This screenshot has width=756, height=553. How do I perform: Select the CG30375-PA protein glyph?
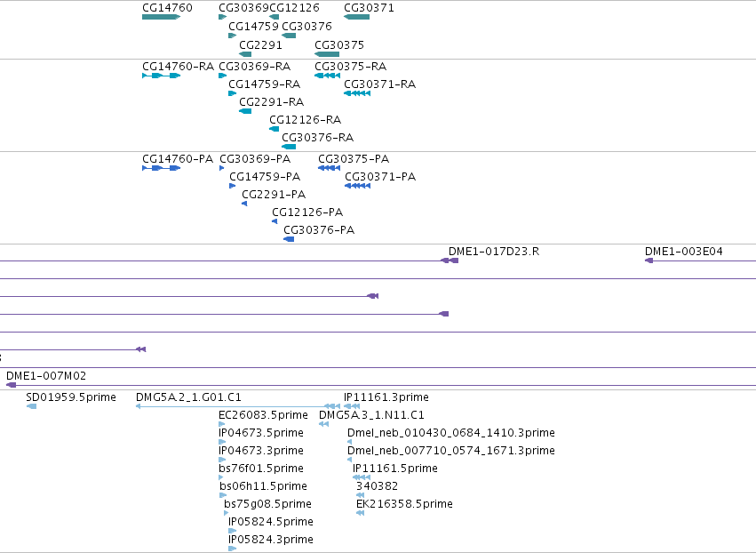(330, 168)
